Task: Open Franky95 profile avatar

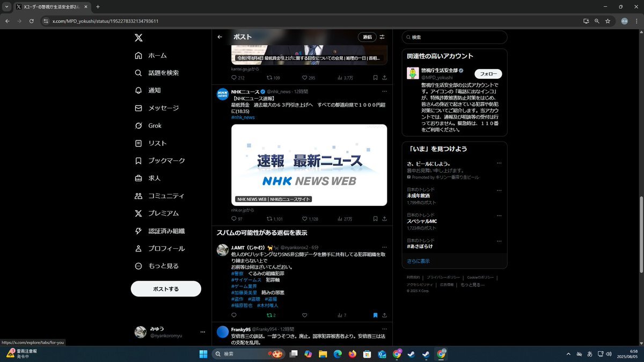Action: [x=223, y=332]
